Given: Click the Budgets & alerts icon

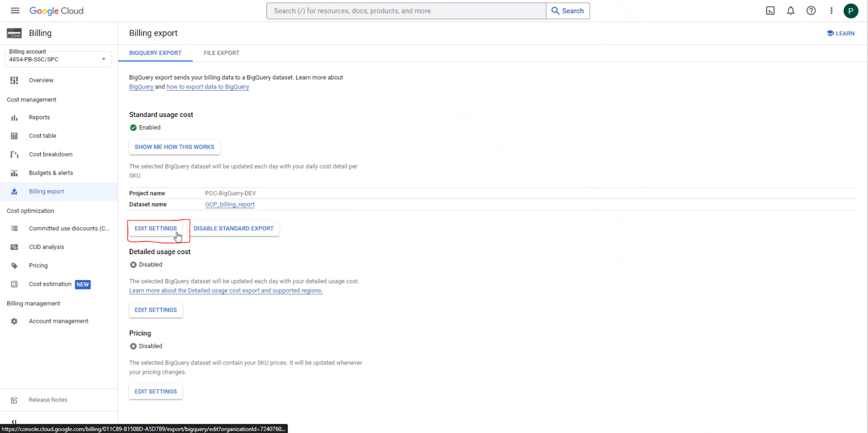Looking at the screenshot, I should (x=14, y=173).
